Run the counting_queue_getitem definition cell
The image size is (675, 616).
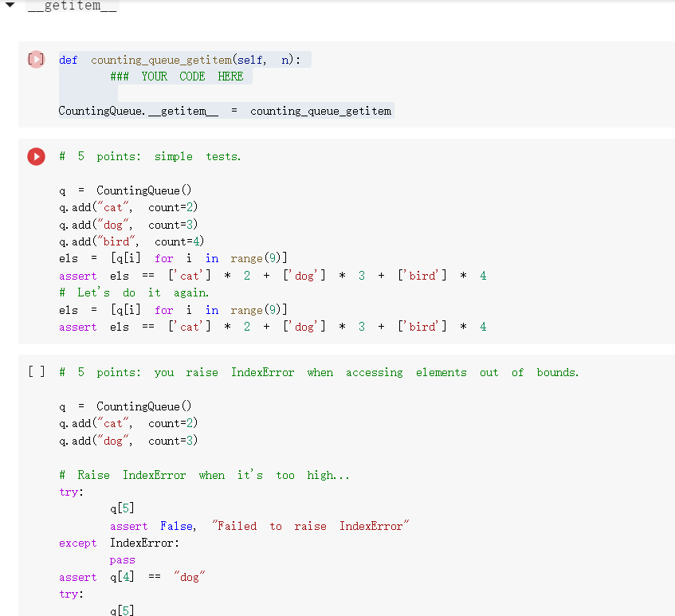pyautogui.click(x=36, y=59)
